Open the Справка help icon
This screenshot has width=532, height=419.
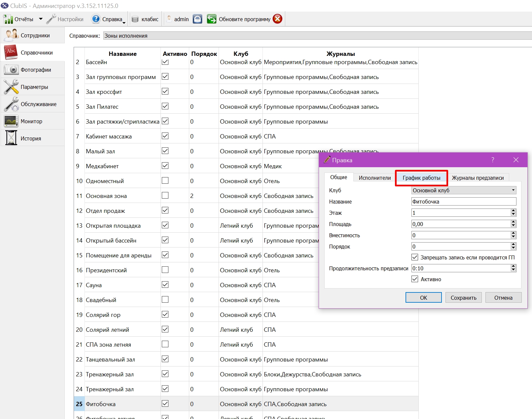click(95, 19)
